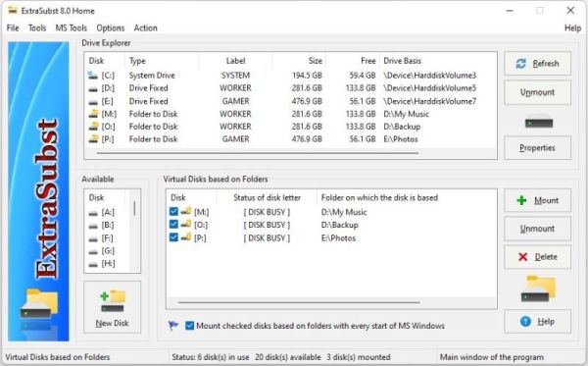This screenshot has height=366, width=588.
Task: Open the Options menu
Action: click(110, 27)
